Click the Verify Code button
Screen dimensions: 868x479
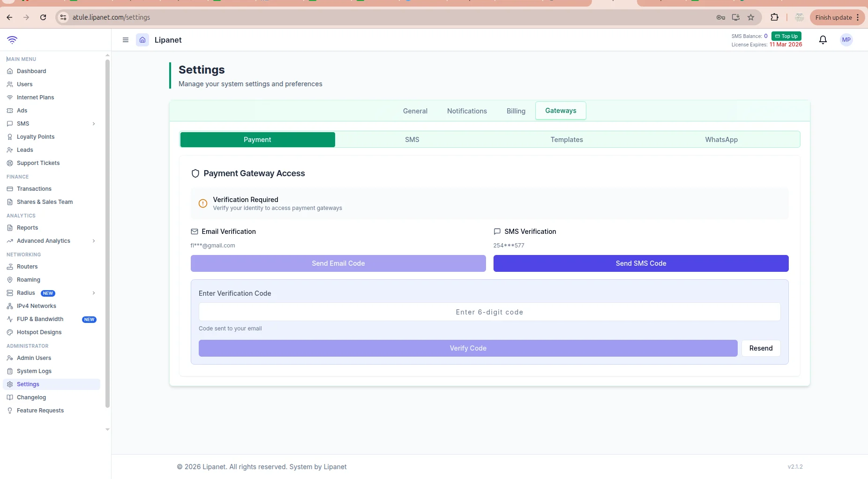468,348
